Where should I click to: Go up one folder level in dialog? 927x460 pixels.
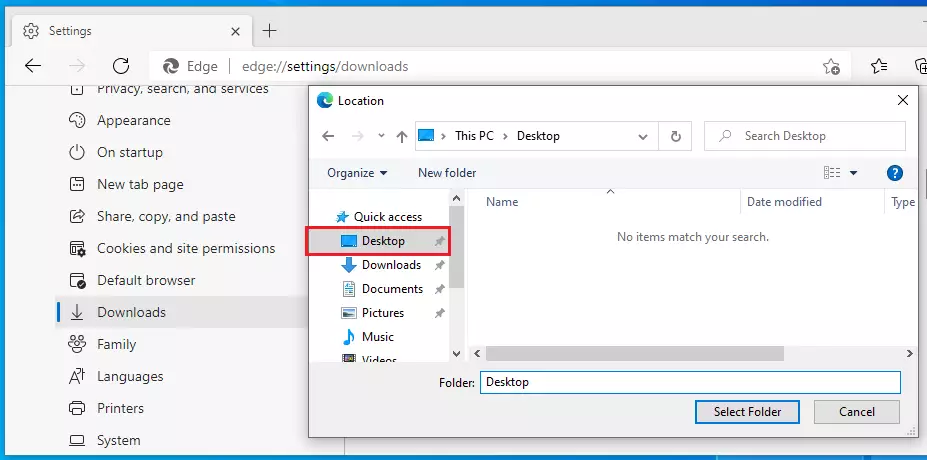click(402, 137)
